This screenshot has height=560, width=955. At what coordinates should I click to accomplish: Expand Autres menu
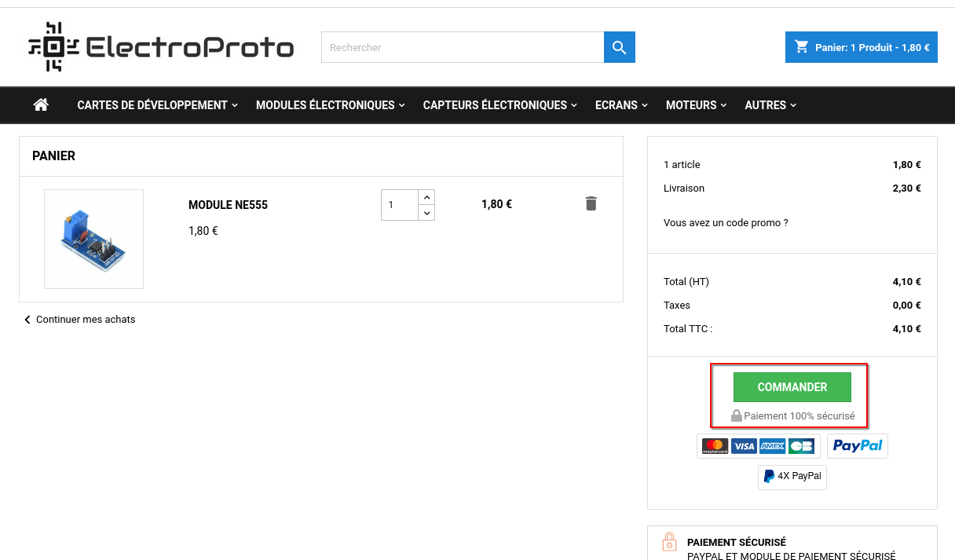tap(770, 105)
